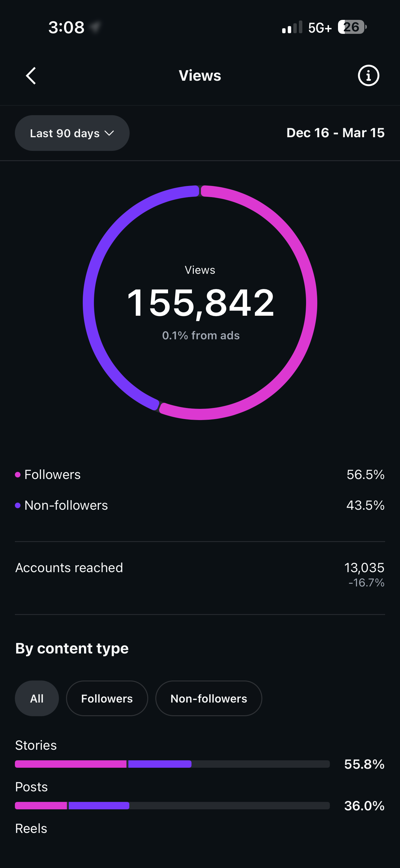Select the Non-followers content filter chip
Viewport: 400px width, 868px height.
(209, 698)
